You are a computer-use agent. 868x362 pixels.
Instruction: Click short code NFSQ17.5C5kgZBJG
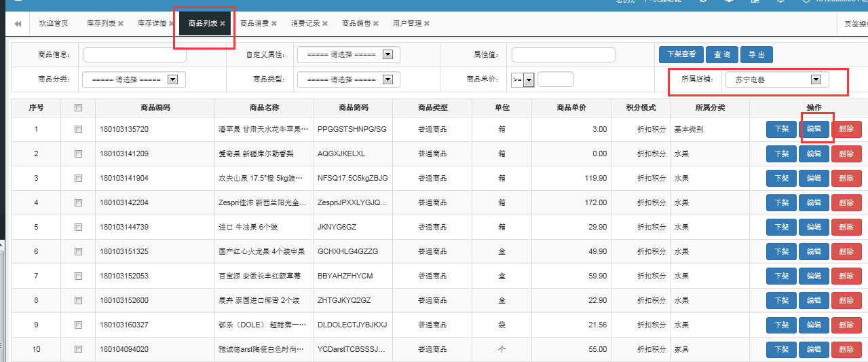click(352, 178)
